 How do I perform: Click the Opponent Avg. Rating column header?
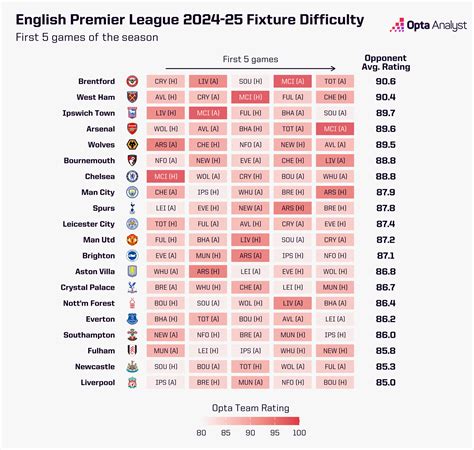click(386, 62)
